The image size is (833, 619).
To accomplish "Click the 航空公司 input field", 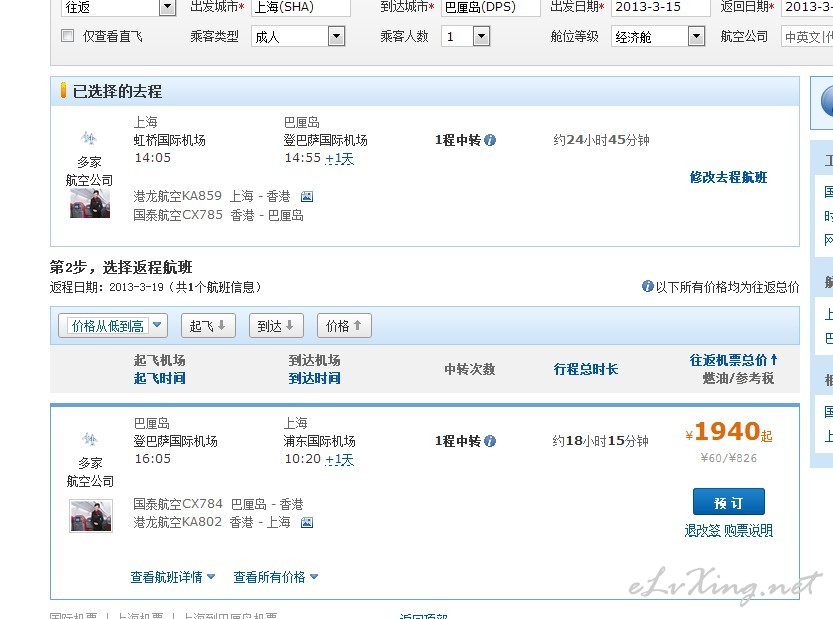I will point(807,37).
